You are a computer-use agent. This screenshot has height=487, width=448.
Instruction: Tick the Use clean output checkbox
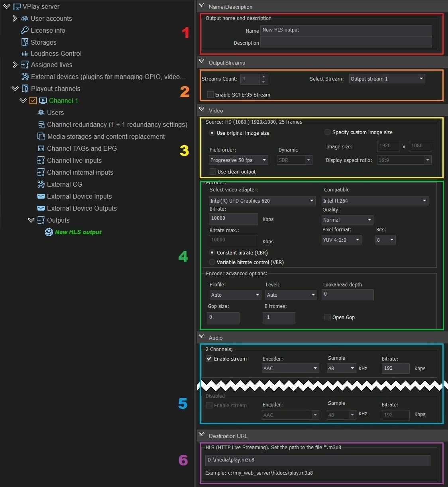[213, 172]
